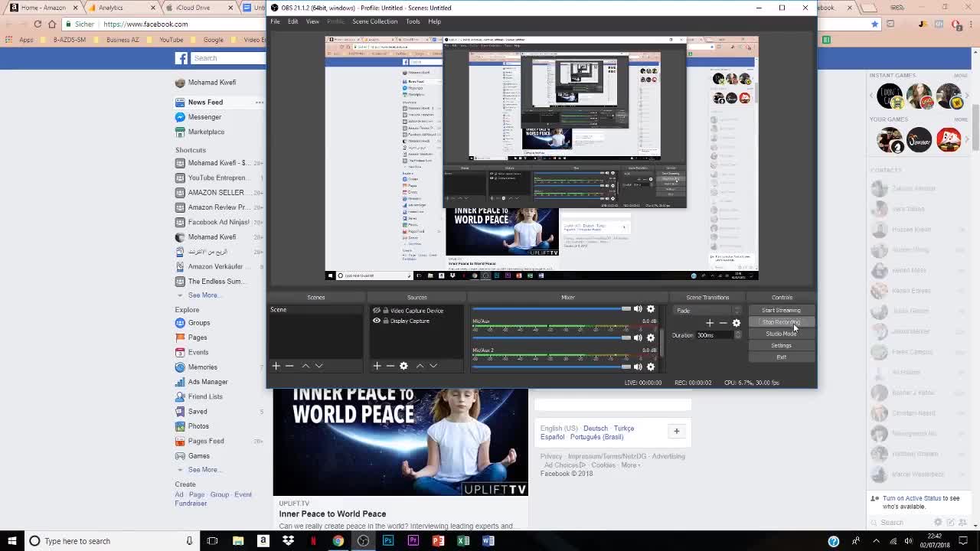Adjust Mic/Aux volume slider
This screenshot has height=551, width=980.
pos(551,337)
